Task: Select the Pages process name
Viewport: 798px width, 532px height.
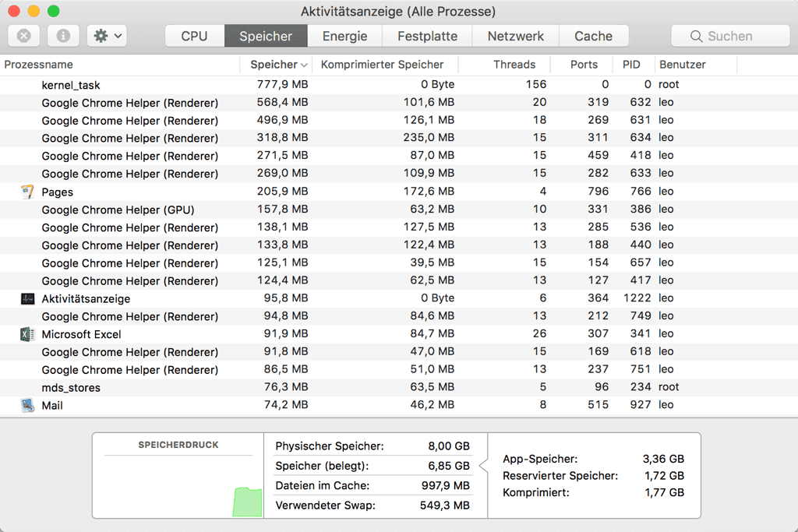Action: 57,192
